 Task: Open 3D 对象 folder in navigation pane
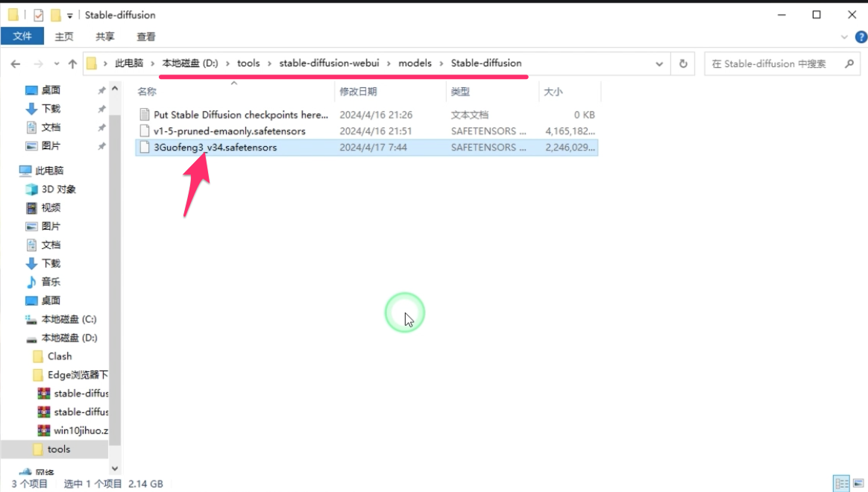pyautogui.click(x=58, y=189)
